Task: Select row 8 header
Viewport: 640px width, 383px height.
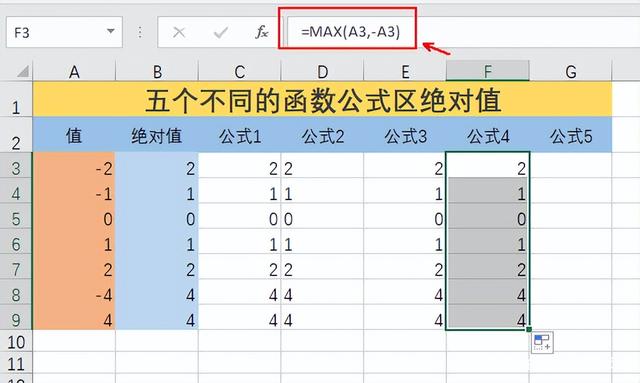Action: [x=16, y=292]
